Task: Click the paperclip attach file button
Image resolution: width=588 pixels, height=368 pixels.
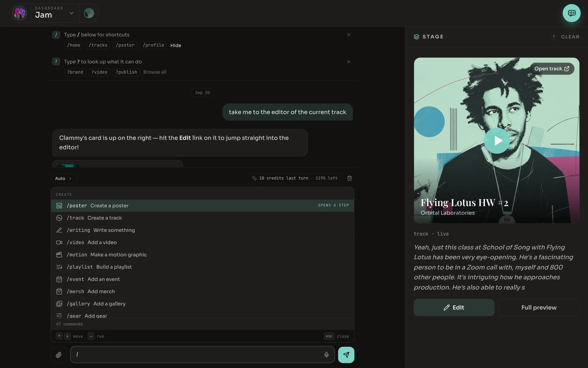Action: (59, 355)
